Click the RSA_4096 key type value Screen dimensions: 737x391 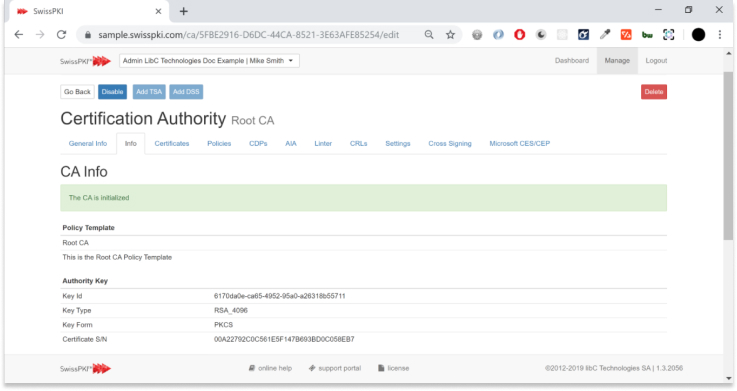(x=231, y=310)
